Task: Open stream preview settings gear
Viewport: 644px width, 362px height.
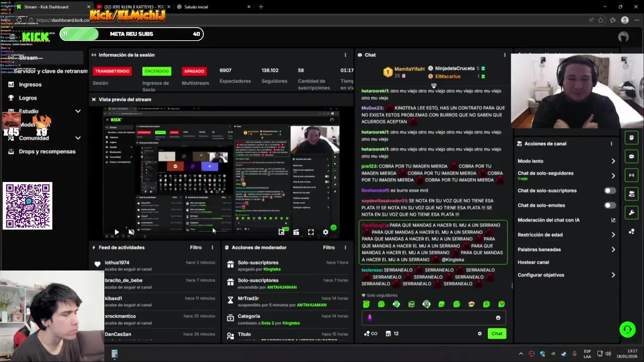Action: coord(326,232)
